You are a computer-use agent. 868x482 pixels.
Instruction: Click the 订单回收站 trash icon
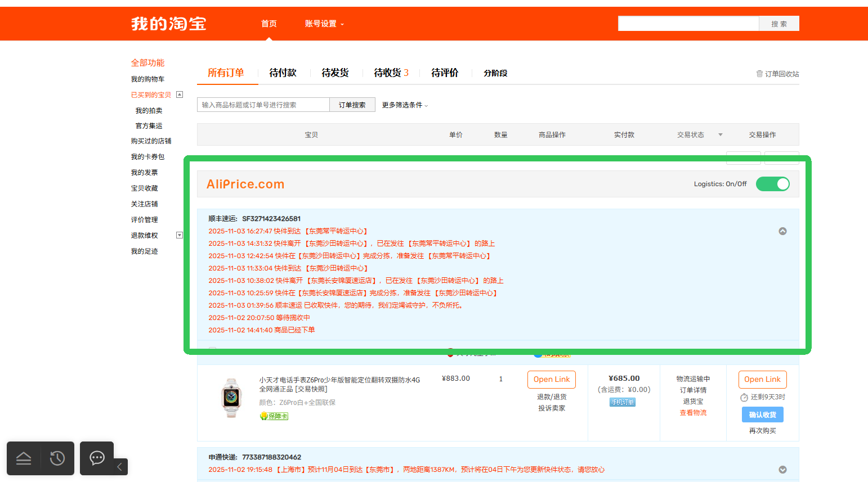click(x=759, y=74)
